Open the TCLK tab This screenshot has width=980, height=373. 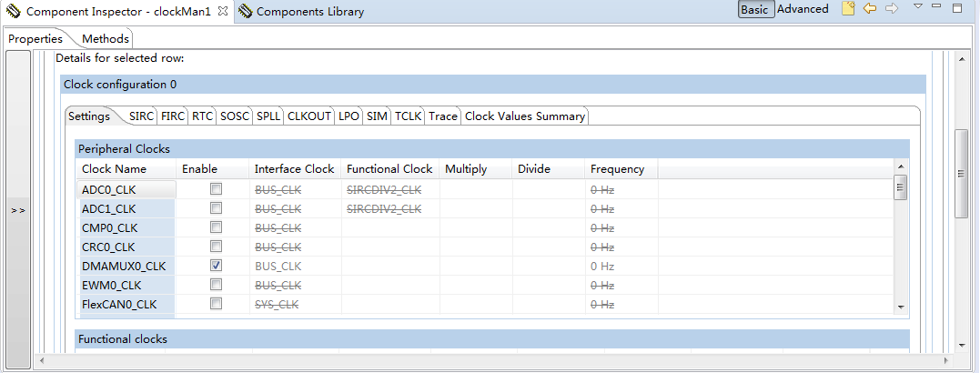(x=409, y=116)
